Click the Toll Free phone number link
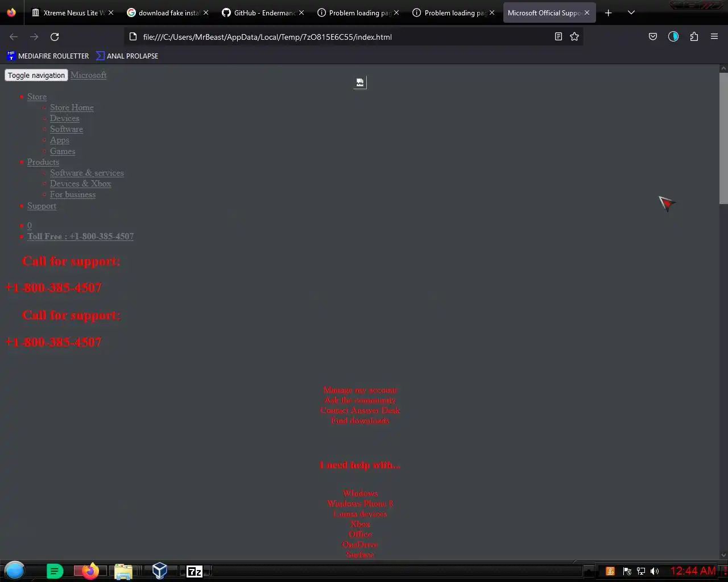This screenshot has height=582, width=728. [x=80, y=236]
